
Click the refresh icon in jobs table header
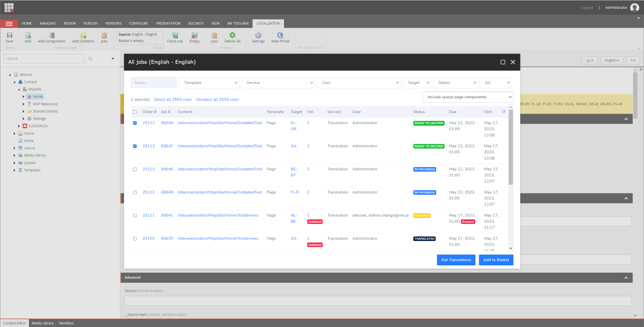[504, 112]
